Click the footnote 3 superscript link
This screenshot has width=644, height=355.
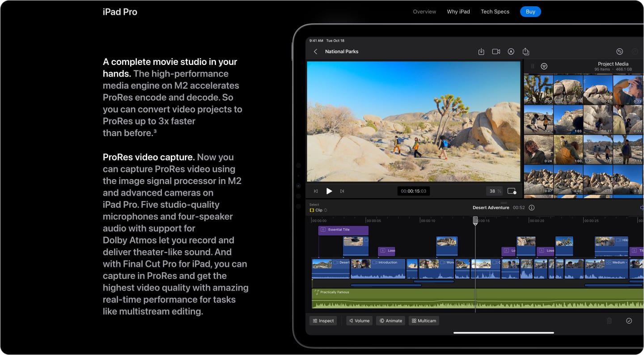[155, 132]
